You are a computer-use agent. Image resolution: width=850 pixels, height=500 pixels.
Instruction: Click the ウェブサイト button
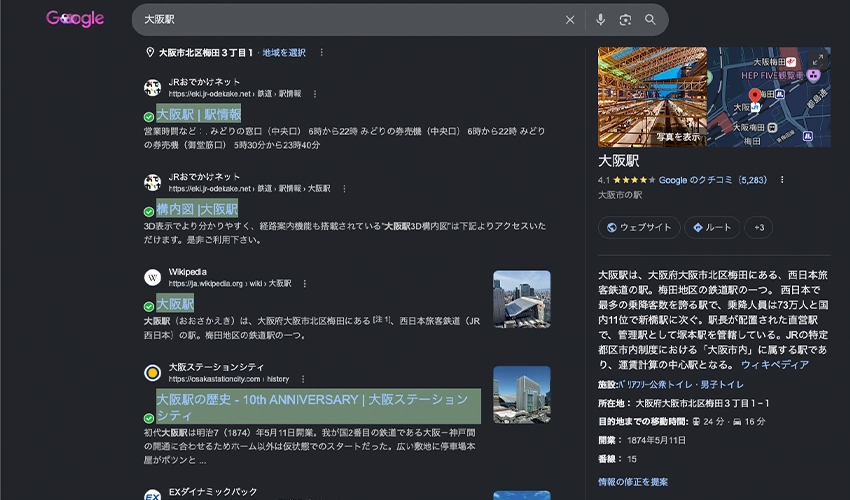point(639,227)
